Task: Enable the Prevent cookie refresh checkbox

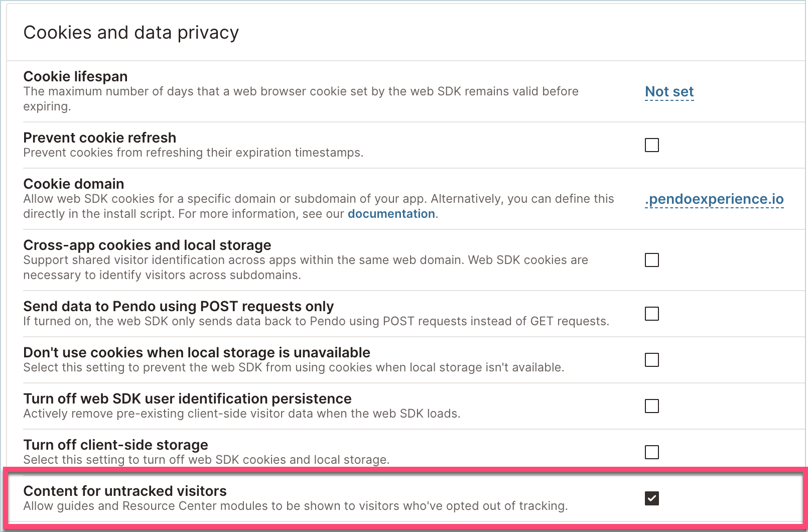Action: point(651,145)
